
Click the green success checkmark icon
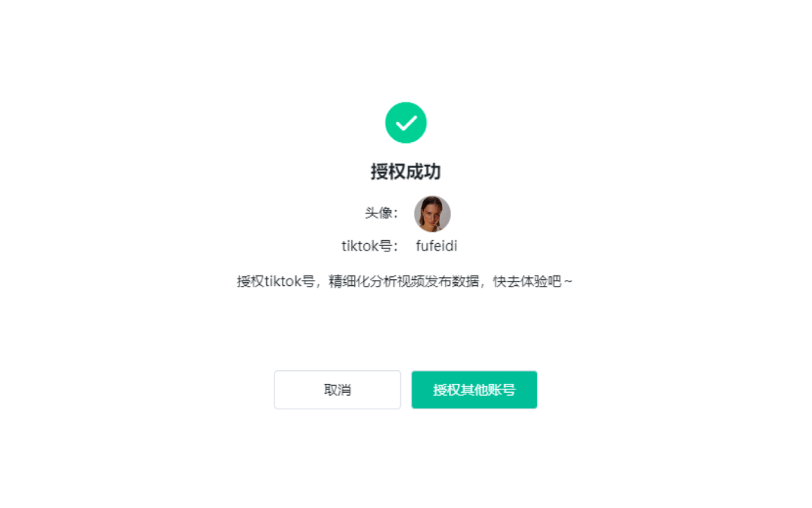(405, 123)
